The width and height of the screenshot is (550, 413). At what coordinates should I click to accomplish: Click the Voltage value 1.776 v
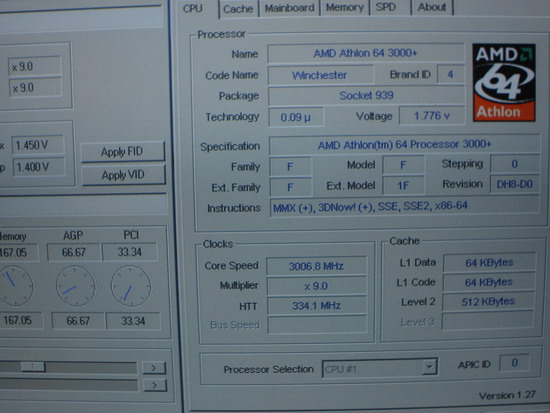click(432, 116)
